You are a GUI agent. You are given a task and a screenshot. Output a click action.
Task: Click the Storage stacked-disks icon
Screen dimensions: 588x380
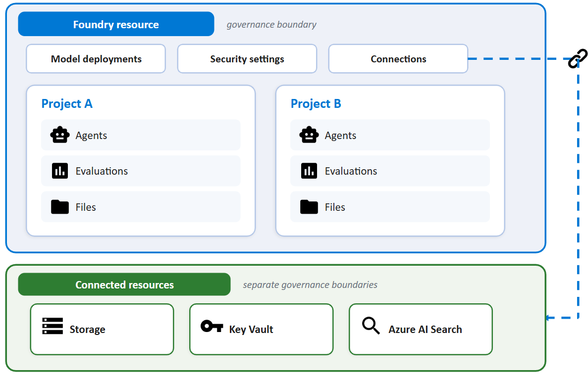click(x=53, y=326)
